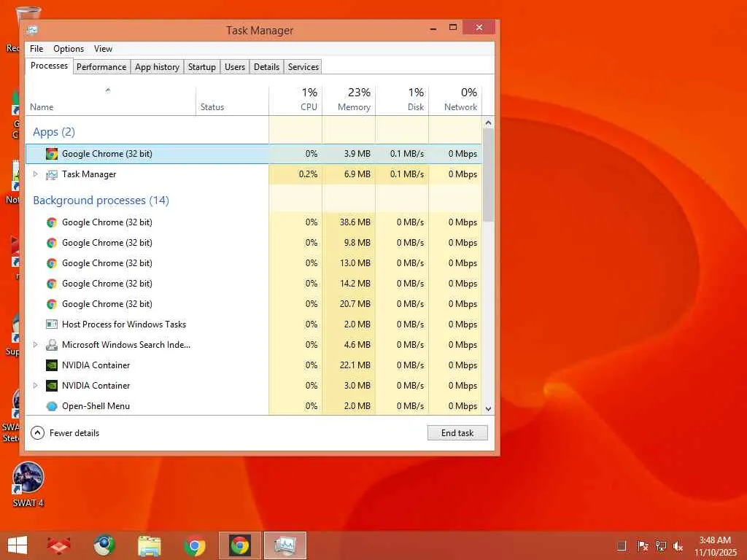Image resolution: width=747 pixels, height=560 pixels.
Task: Sort by the Memory column header
Action: pos(349,101)
